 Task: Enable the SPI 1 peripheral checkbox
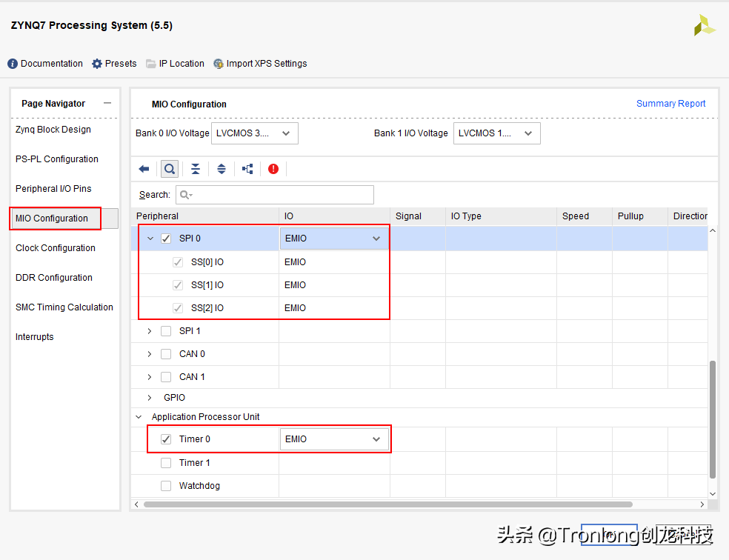tap(165, 330)
